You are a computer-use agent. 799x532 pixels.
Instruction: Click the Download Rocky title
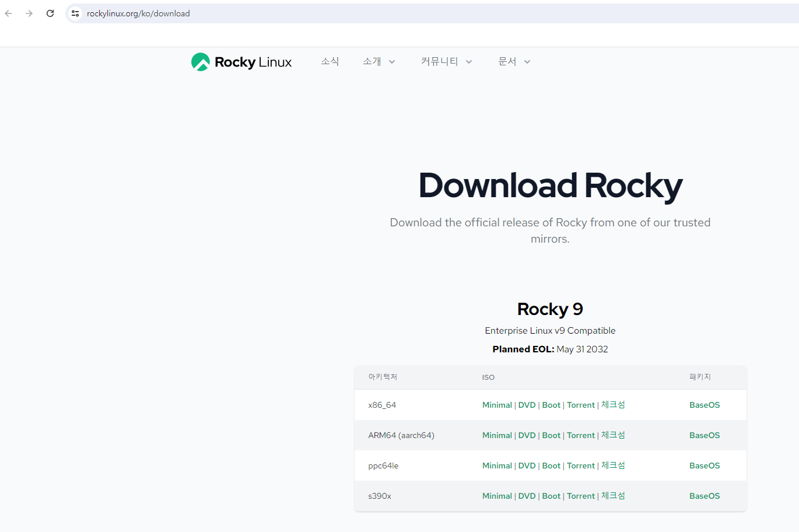pos(550,185)
